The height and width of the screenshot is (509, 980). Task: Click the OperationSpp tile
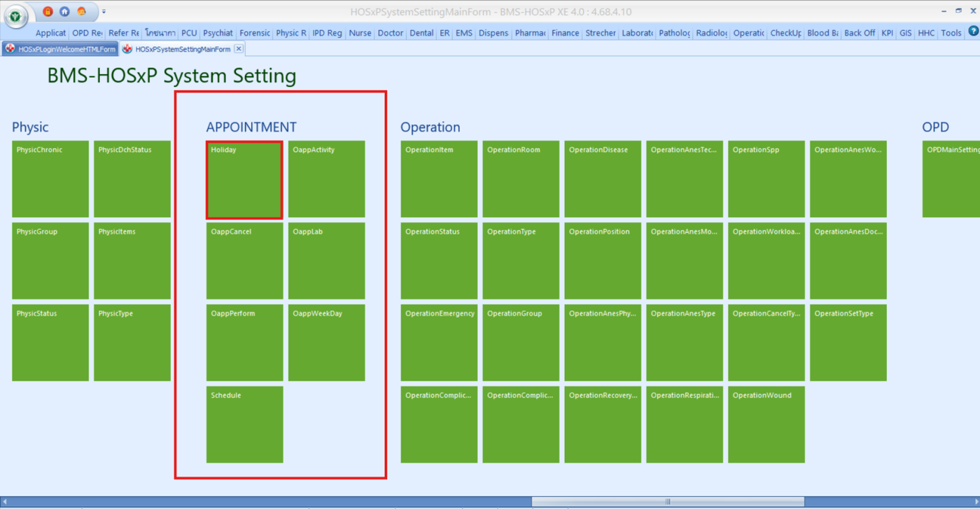(x=766, y=179)
